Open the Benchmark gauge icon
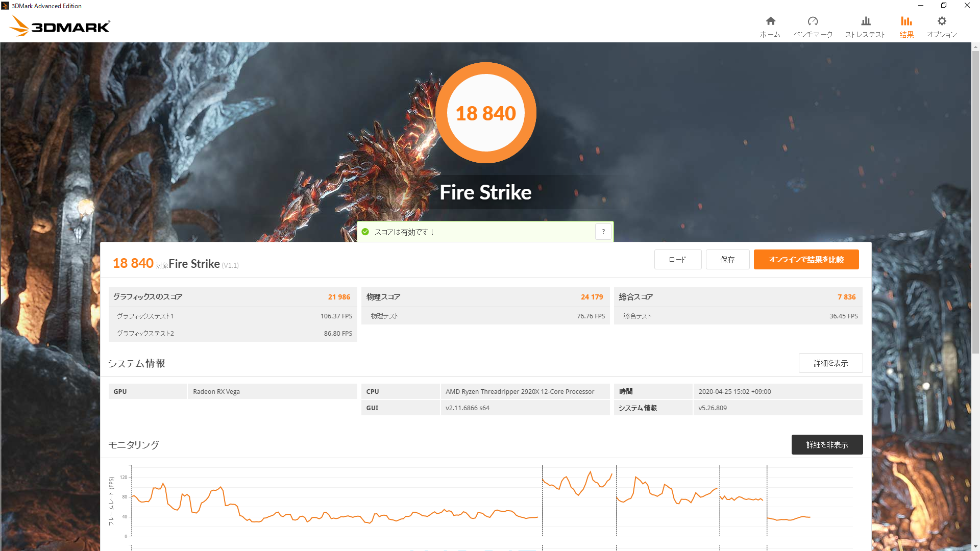Viewport: 980px width, 551px height. (x=813, y=21)
